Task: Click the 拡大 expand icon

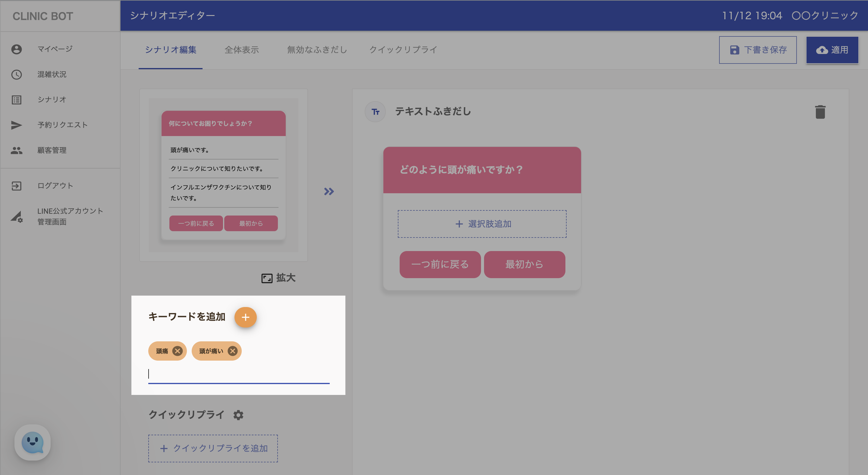Action: pos(267,278)
